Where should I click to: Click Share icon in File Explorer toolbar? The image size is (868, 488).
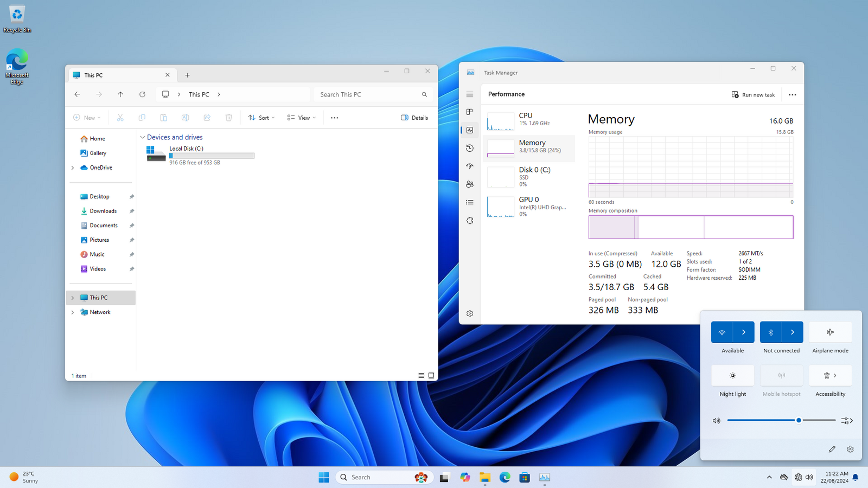coord(207,118)
